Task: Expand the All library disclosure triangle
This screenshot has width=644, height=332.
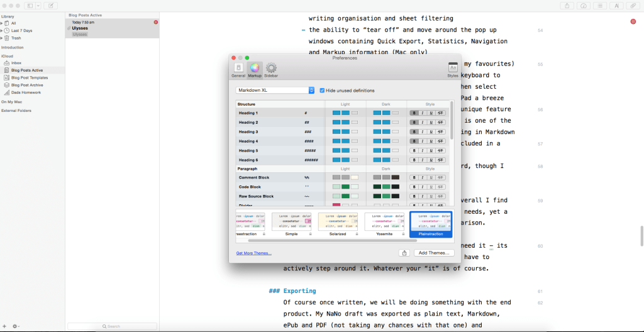Action: [x=2, y=23]
